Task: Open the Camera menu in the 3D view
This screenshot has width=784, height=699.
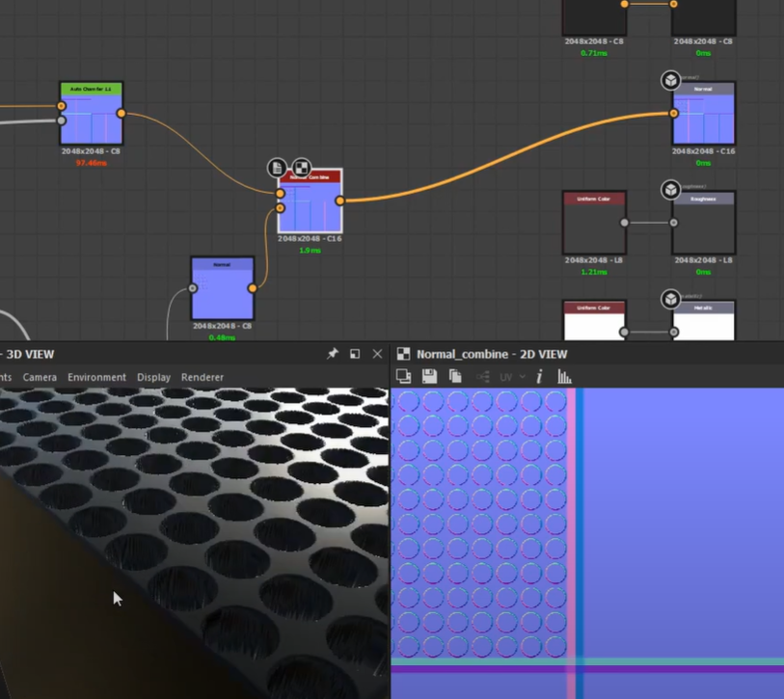Action: click(40, 377)
